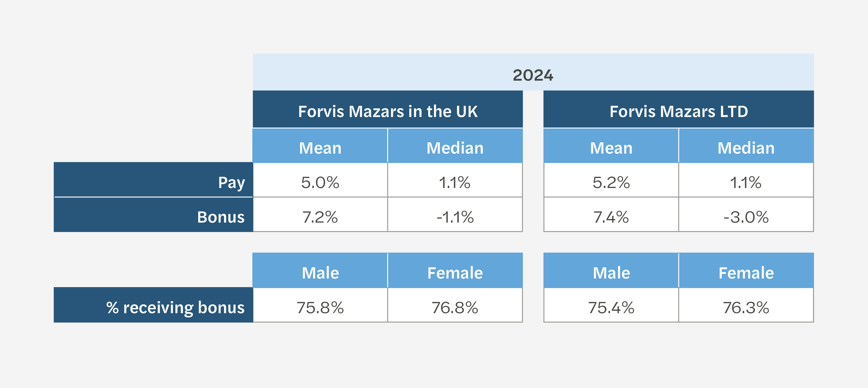Select the -1.1% median bonus value
Screen dimensions: 868x388
coord(455,217)
